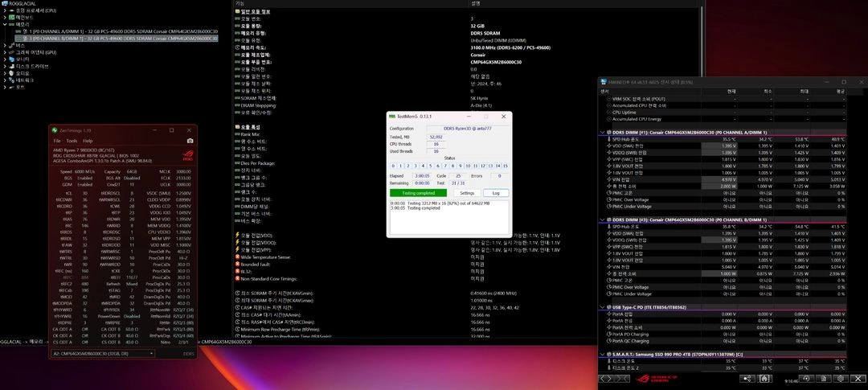Click the settings gear icon in HWiNFO bottom toolbar
The height and width of the screenshot is (390, 868).
841,379
